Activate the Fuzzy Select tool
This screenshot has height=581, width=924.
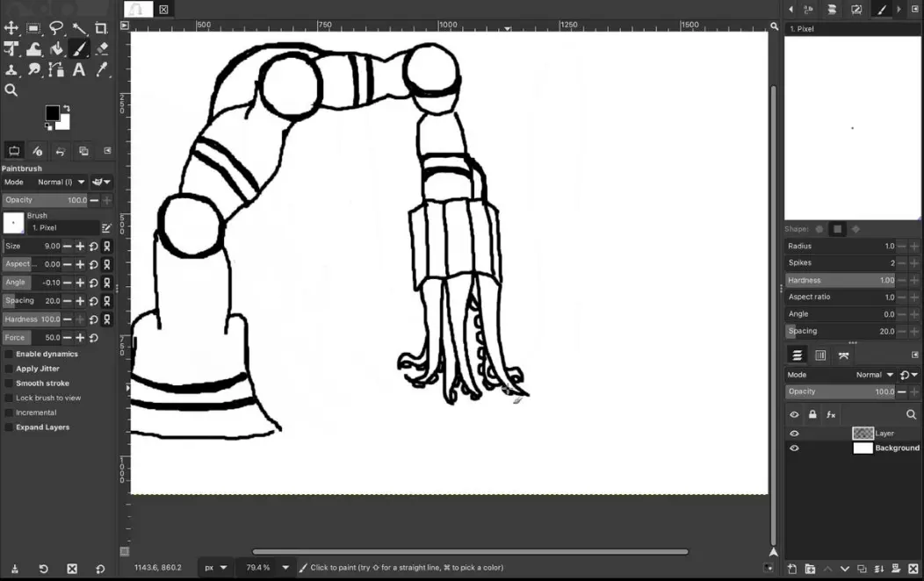point(79,28)
